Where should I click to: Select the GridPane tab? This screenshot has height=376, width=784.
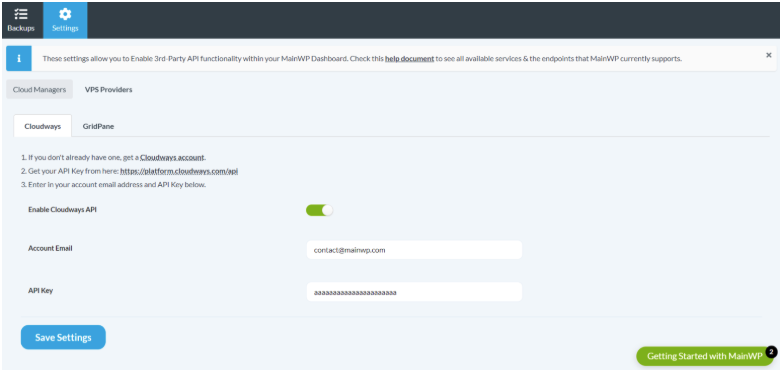point(98,126)
